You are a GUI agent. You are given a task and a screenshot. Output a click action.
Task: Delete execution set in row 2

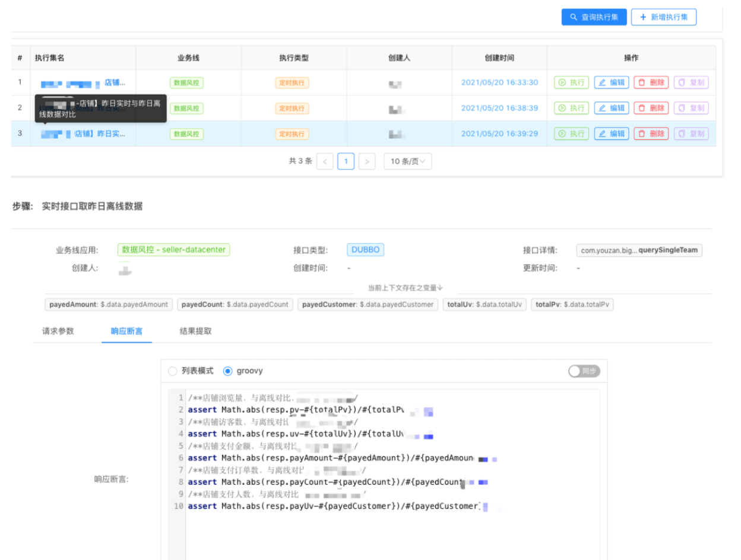(651, 108)
